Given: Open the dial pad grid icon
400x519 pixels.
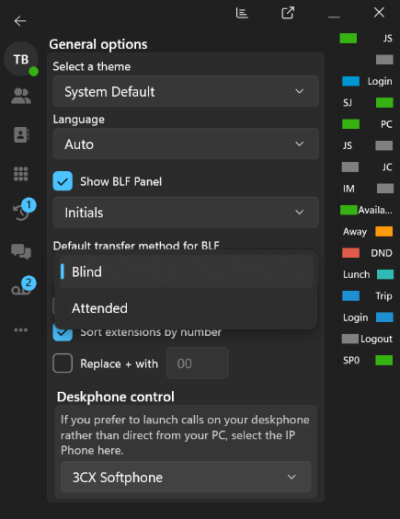Looking at the screenshot, I should coord(21,174).
